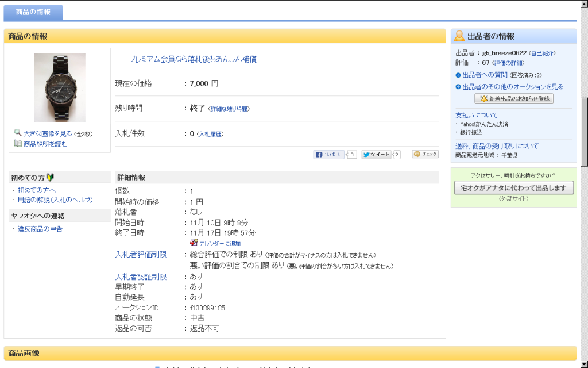Viewport: 588px width, 368px height.
Task: Open the 入札履歴 bid history link
Action: [210, 134]
